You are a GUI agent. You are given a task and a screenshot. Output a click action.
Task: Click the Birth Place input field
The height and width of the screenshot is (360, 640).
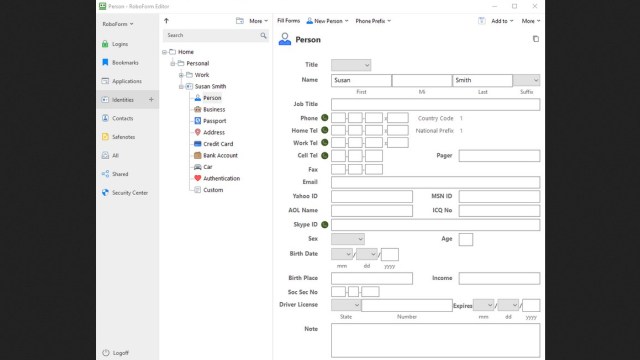pyautogui.click(x=372, y=278)
